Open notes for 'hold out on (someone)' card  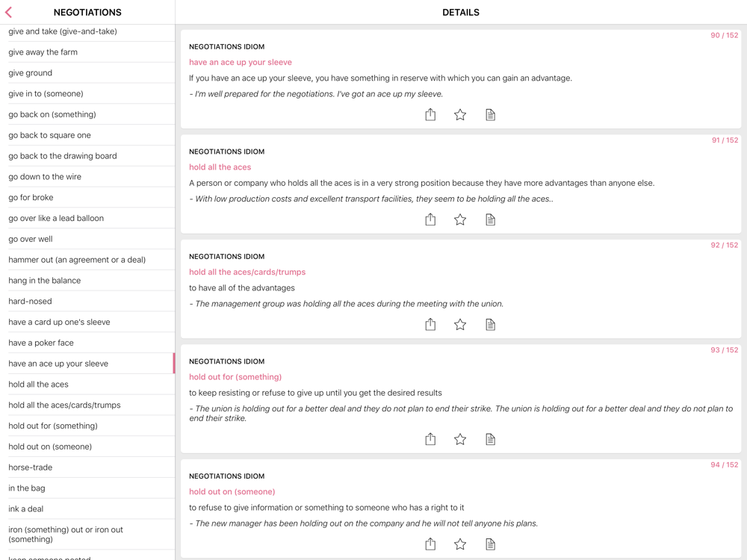tap(490, 544)
